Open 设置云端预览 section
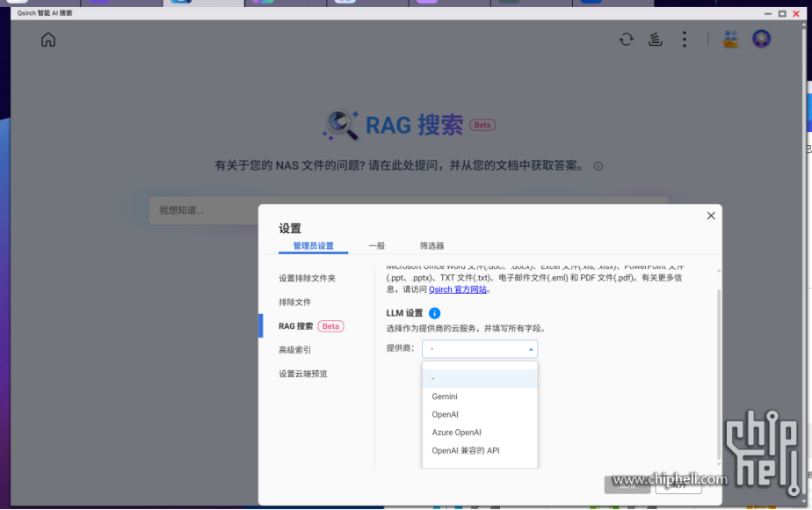Viewport: 812px width, 510px height. (303, 374)
